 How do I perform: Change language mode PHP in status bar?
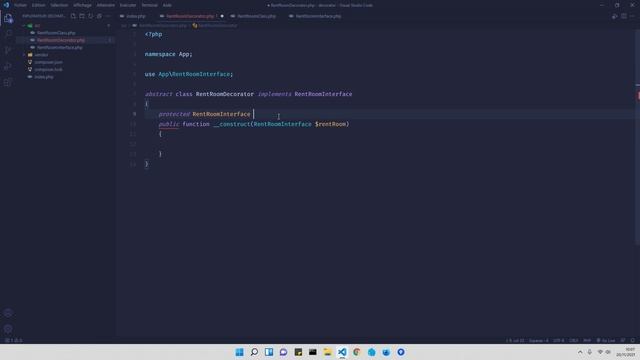pyautogui.click(x=587, y=340)
